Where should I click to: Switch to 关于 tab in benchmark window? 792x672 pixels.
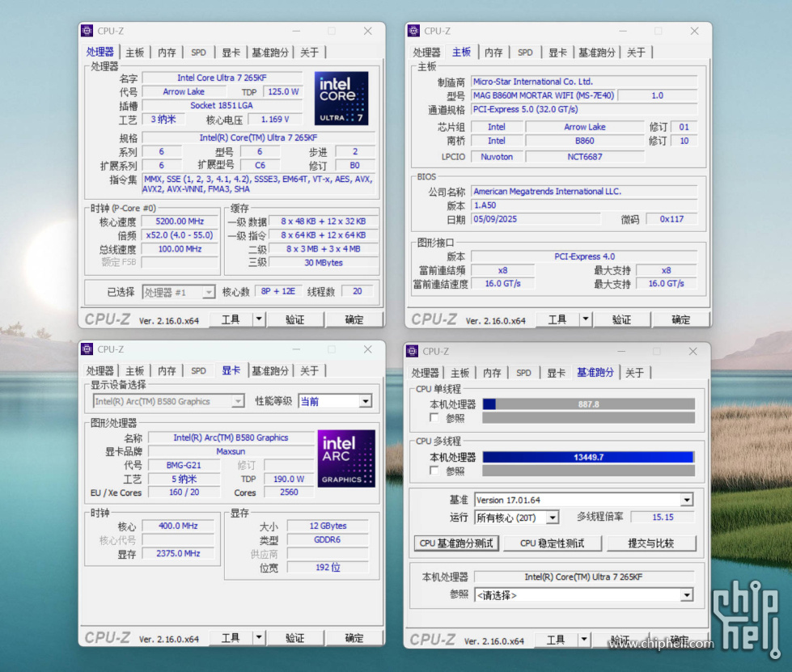point(635,373)
